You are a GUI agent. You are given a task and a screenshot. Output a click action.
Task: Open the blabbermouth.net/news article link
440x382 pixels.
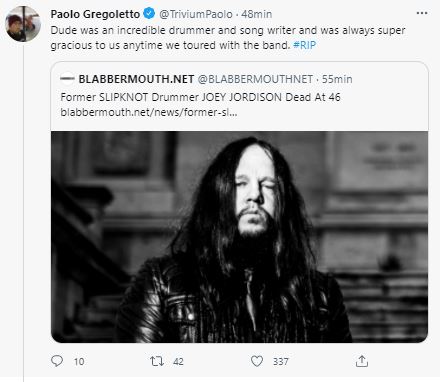pos(149,112)
